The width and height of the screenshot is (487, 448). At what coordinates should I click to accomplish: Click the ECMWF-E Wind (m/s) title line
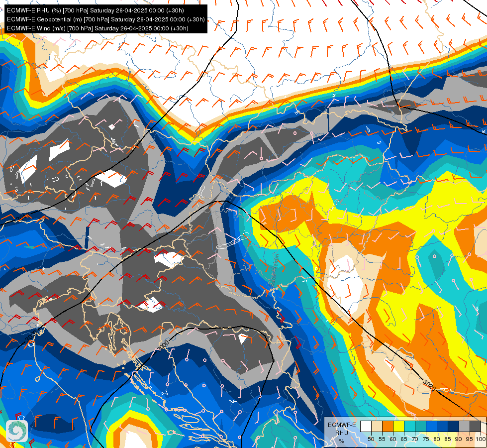pos(97,28)
